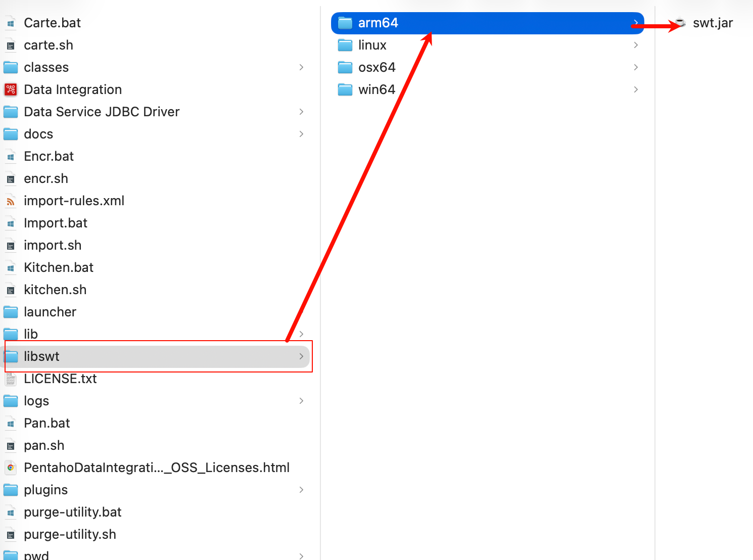Click the LICENSE.txt text document icon
This screenshot has width=753, height=560.
coord(11,379)
